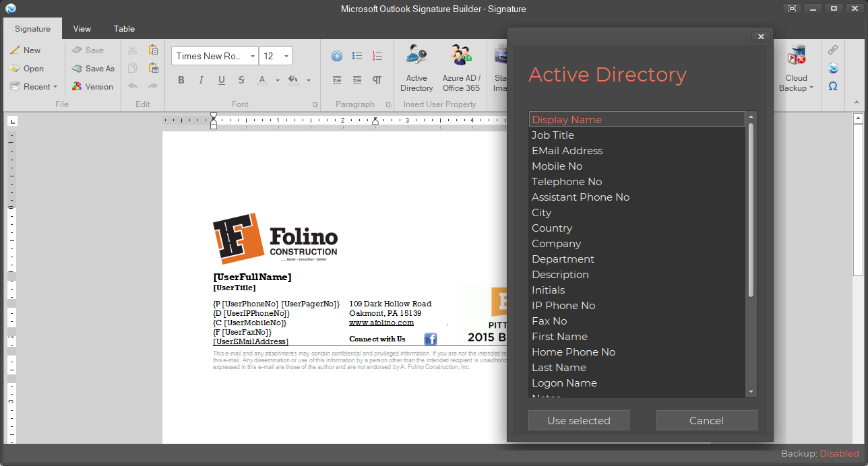Switch to the Signature tab
Viewport: 868px width, 466px height.
[32, 29]
